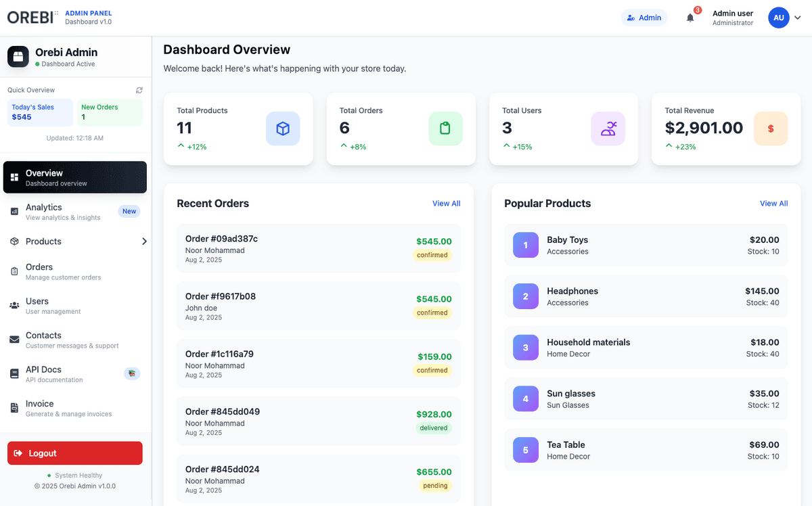812x506 pixels.
Task: Click the Contacts envelope icon
Action: [x=14, y=340]
